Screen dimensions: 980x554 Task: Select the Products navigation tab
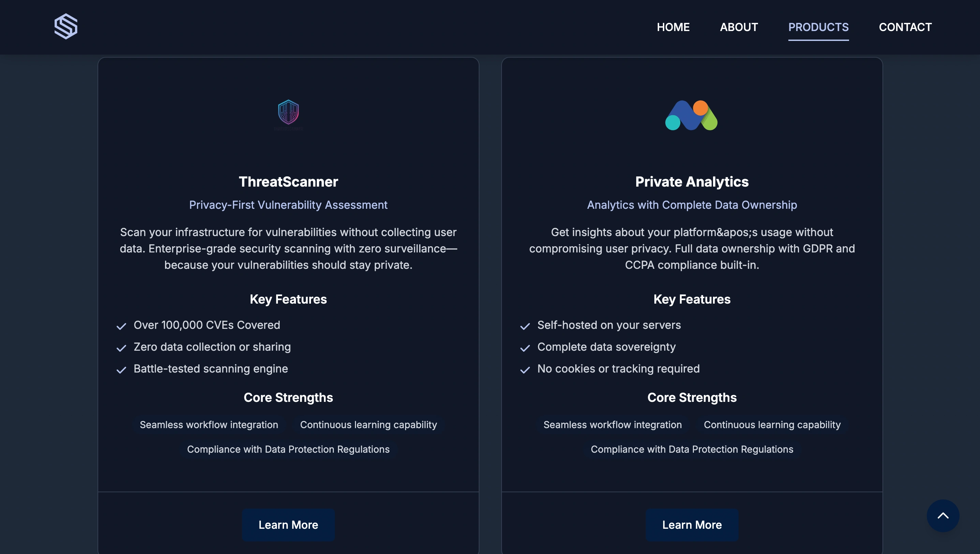pos(818,27)
